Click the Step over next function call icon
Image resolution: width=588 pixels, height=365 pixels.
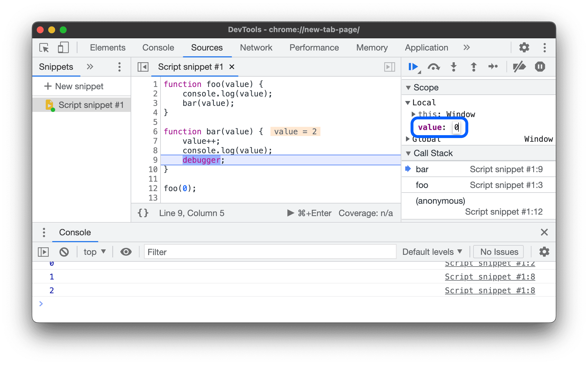coord(434,67)
